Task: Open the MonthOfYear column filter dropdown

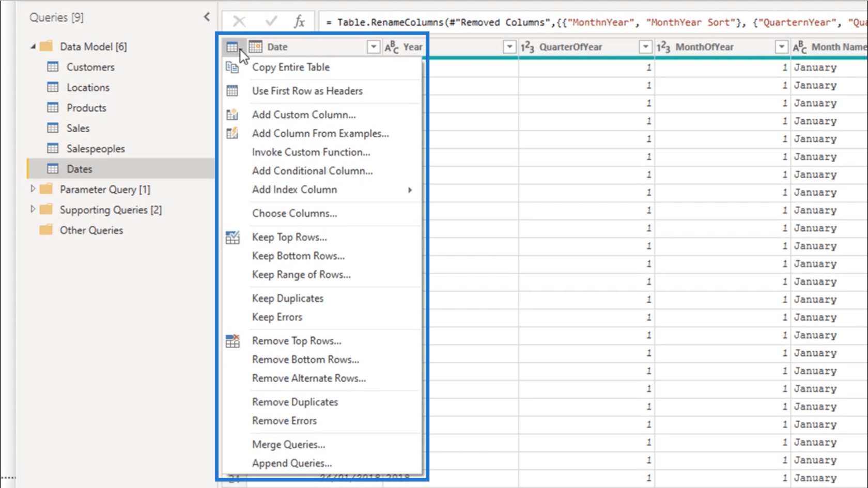Action: (x=782, y=47)
